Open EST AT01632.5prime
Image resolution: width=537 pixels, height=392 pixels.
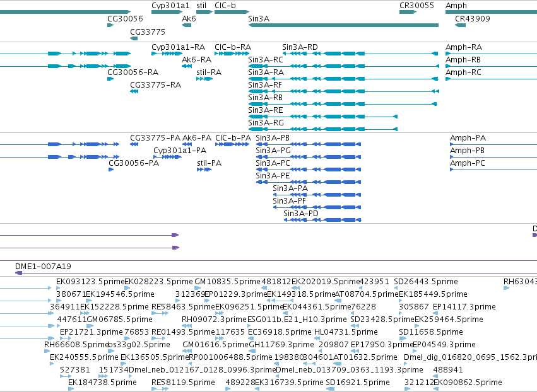365,357
